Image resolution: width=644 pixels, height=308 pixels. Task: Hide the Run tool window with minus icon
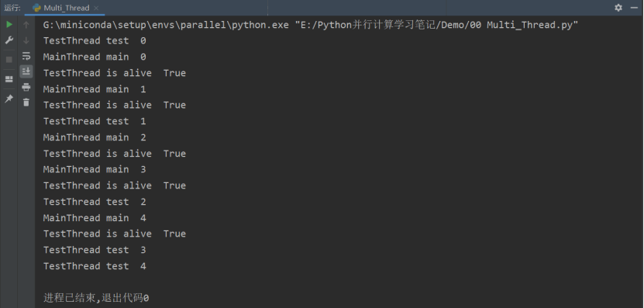pyautogui.click(x=635, y=8)
